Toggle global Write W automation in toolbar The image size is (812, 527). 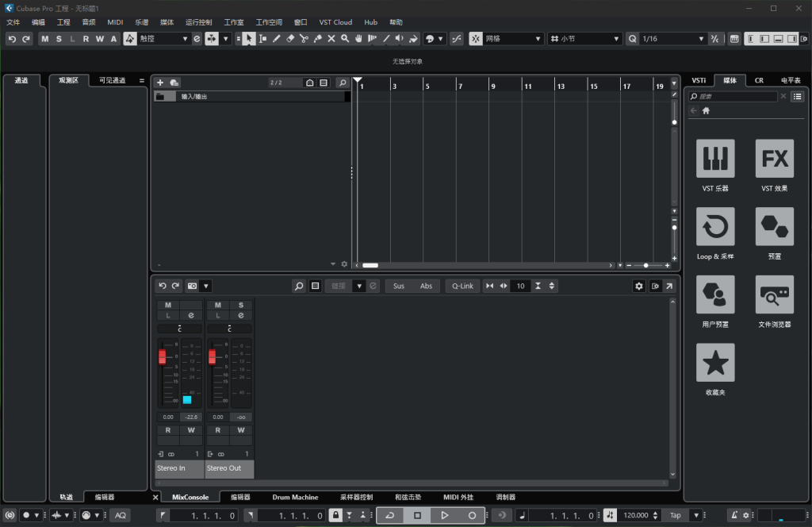tap(99, 39)
